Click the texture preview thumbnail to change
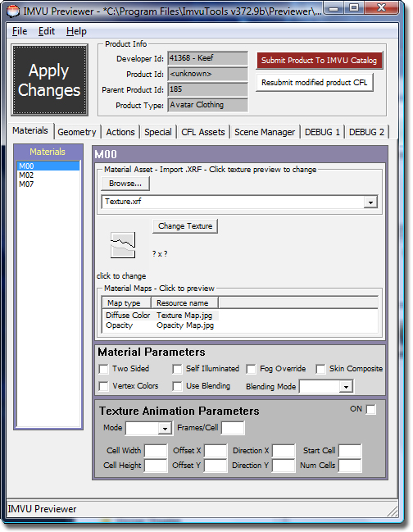Screen dimensions: 413x532 (123, 245)
